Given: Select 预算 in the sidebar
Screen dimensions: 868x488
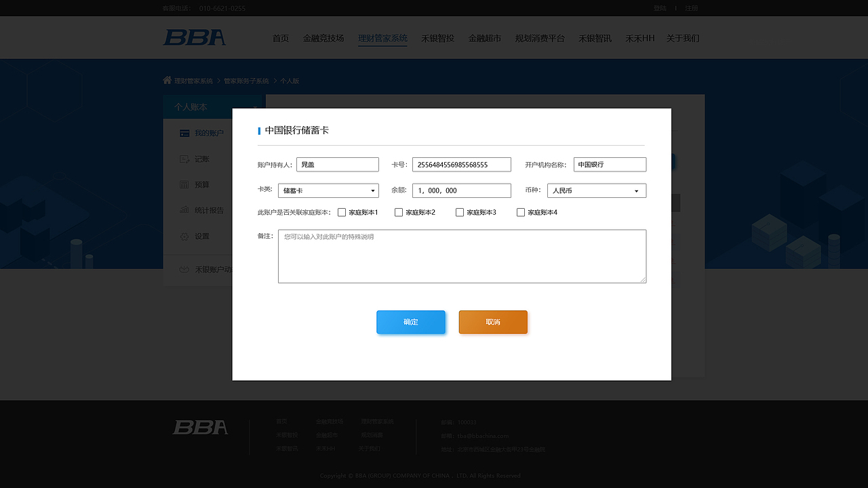Looking at the screenshot, I should pyautogui.click(x=202, y=185).
